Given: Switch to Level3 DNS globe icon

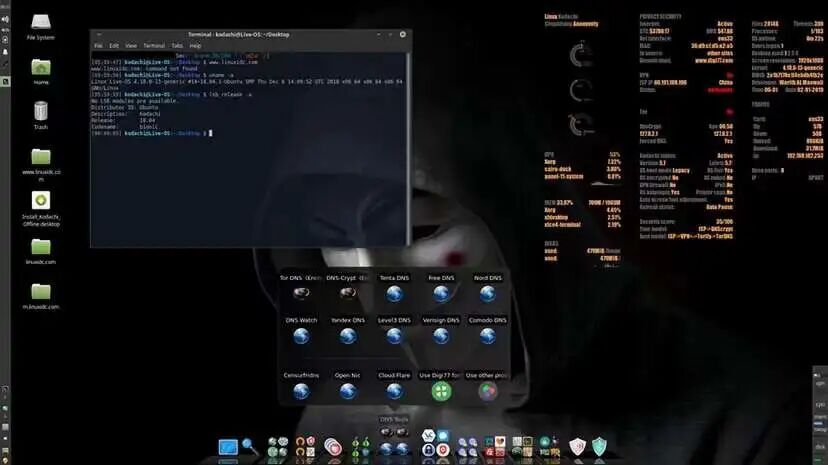Looking at the screenshot, I should click(x=394, y=336).
